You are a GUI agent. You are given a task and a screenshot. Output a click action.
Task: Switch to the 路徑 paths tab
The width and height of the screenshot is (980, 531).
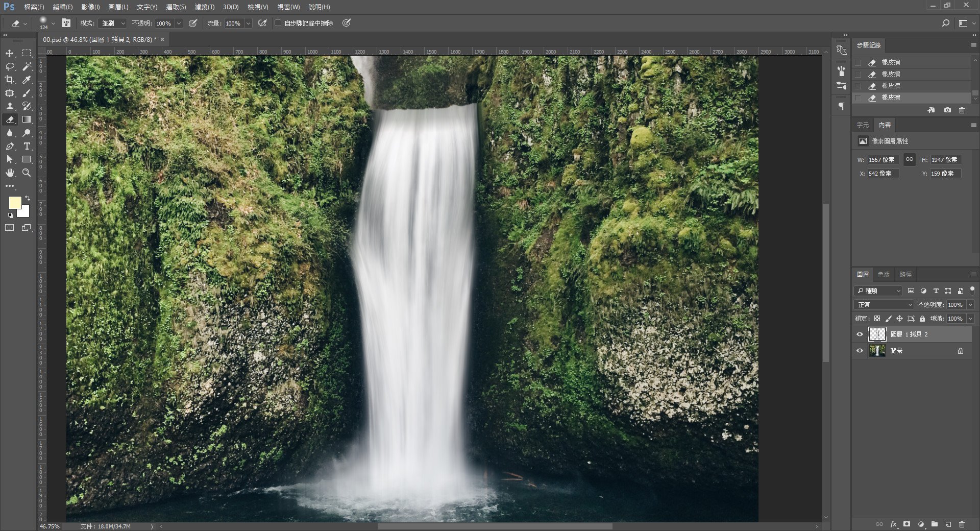coord(905,275)
